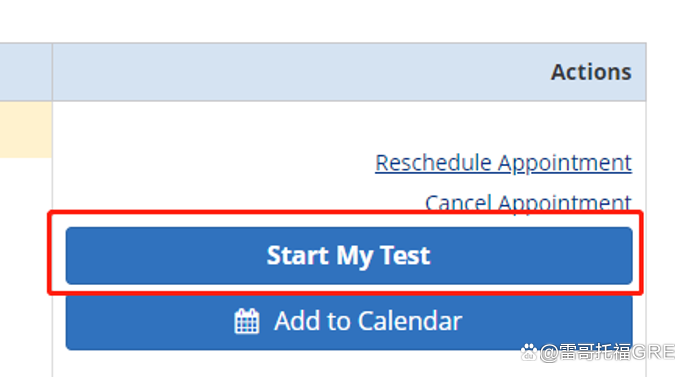Click the word "Cancel" in the second link

458,203
